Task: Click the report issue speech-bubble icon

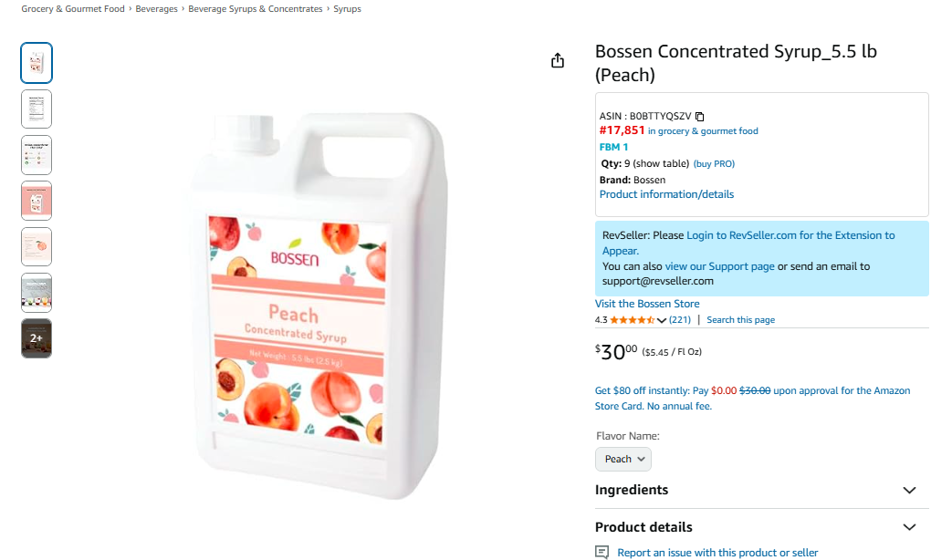Action: (x=601, y=553)
